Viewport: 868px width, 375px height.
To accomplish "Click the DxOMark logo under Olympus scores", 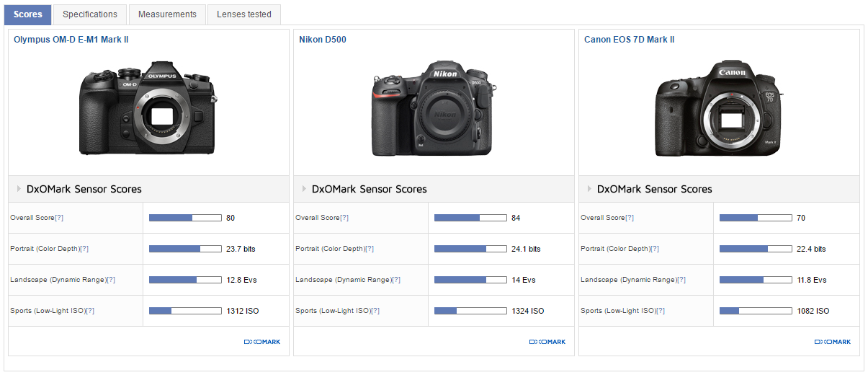I will (x=262, y=342).
